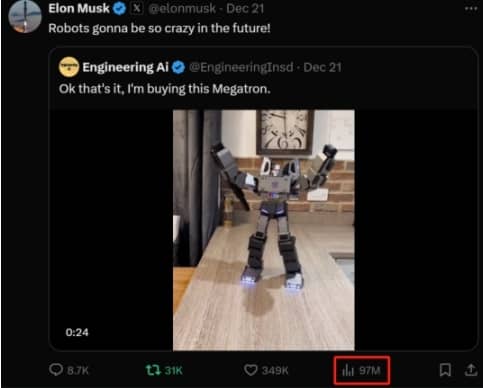Open the quoted post text about Megatron
Image resolution: width=483 pixels, height=388 pixels.
click(x=165, y=89)
